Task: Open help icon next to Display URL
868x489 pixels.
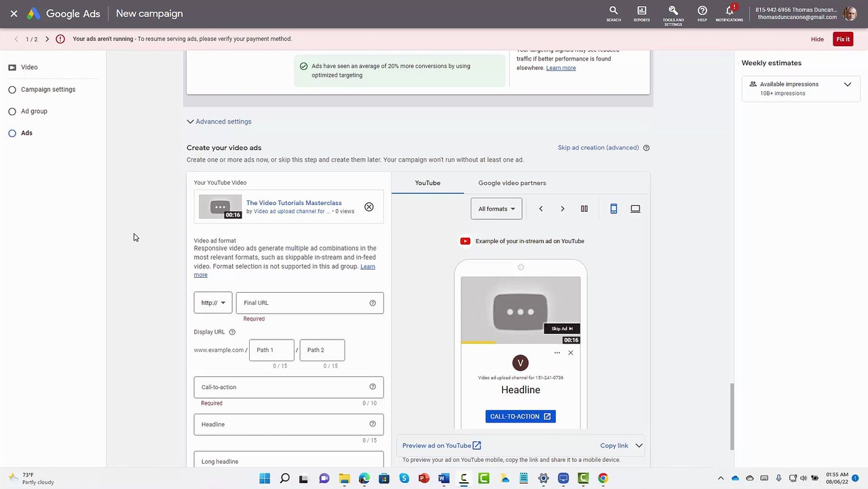Action: 232,332
